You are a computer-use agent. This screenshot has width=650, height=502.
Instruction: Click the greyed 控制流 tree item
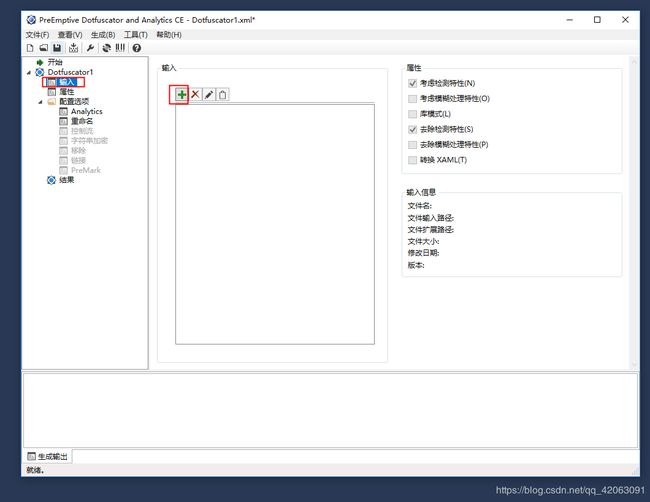click(x=82, y=131)
